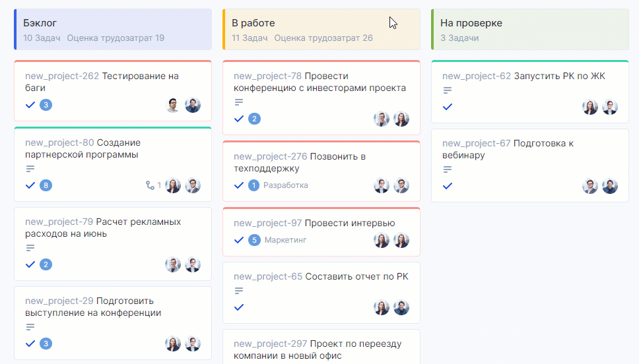The height and width of the screenshot is (364, 639).
Task: Click the checkmark on Позвонить в техподдержку card
Action: (239, 186)
